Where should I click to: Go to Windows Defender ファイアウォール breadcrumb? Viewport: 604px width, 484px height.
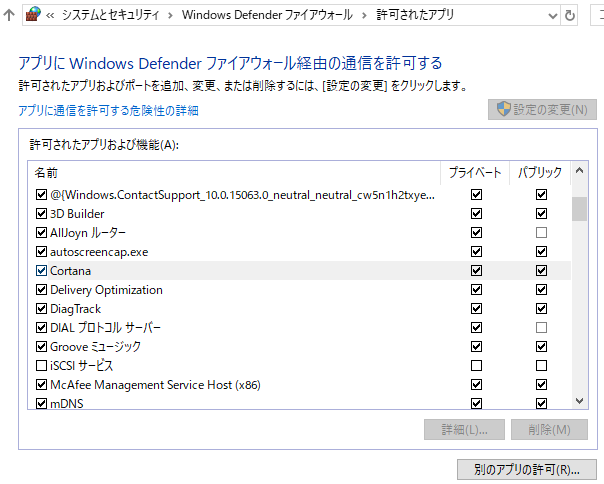tap(267, 15)
